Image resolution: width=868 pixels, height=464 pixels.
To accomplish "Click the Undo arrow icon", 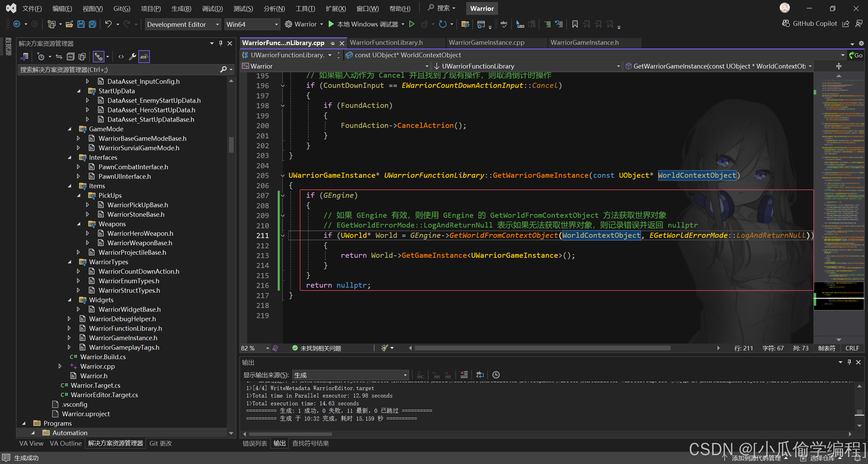I will tap(108, 24).
